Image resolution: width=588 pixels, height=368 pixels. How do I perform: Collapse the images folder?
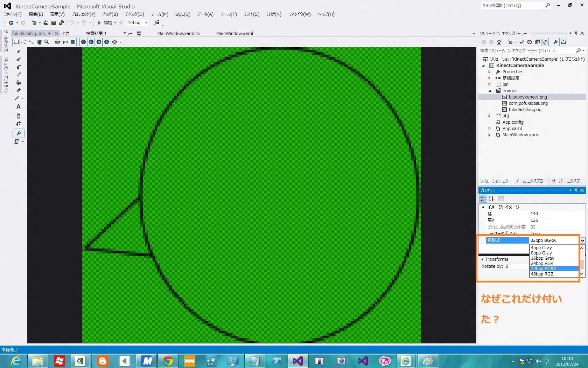click(x=490, y=91)
